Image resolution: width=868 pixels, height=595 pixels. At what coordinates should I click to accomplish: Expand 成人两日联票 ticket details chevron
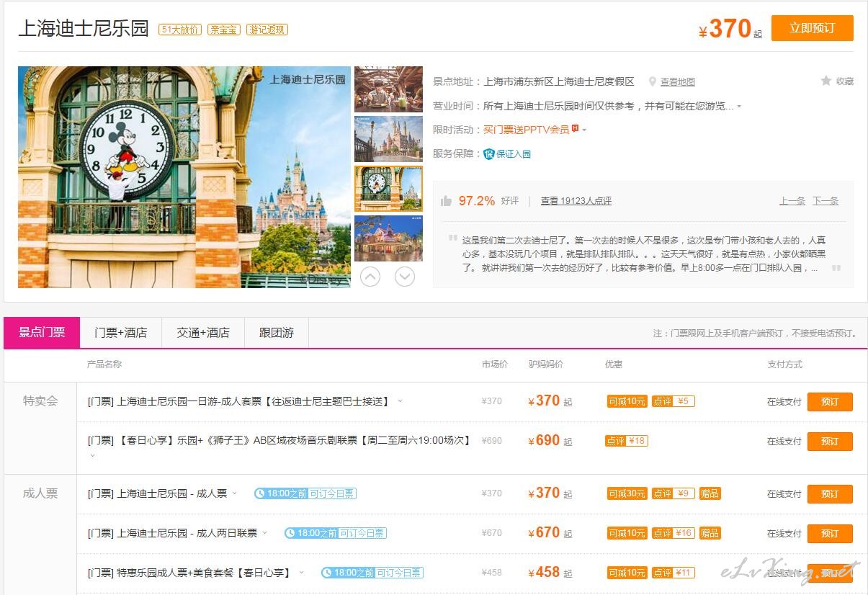click(x=265, y=533)
